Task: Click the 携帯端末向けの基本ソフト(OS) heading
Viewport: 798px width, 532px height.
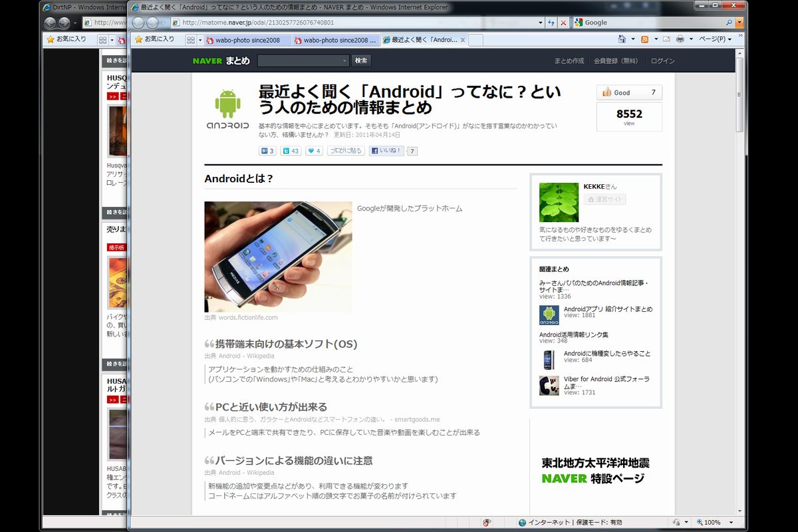Action: click(286, 344)
